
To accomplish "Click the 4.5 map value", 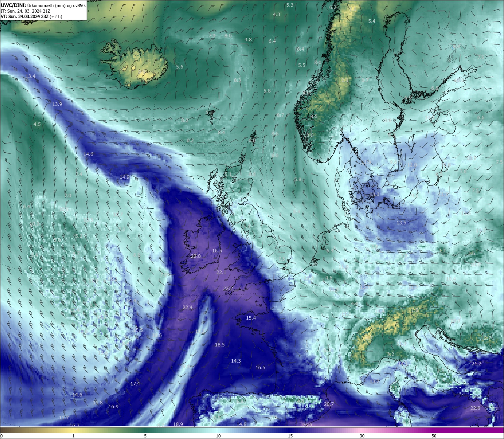I will [37, 124].
